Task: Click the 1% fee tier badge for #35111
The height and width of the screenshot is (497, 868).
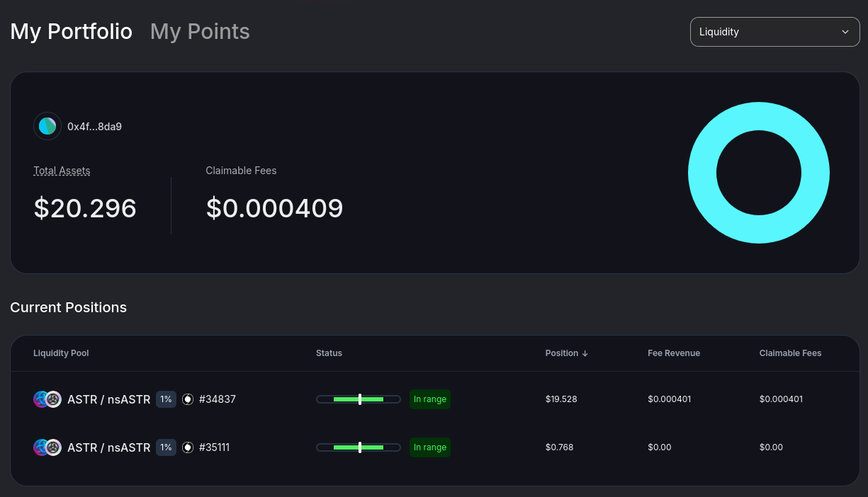Action: point(166,447)
